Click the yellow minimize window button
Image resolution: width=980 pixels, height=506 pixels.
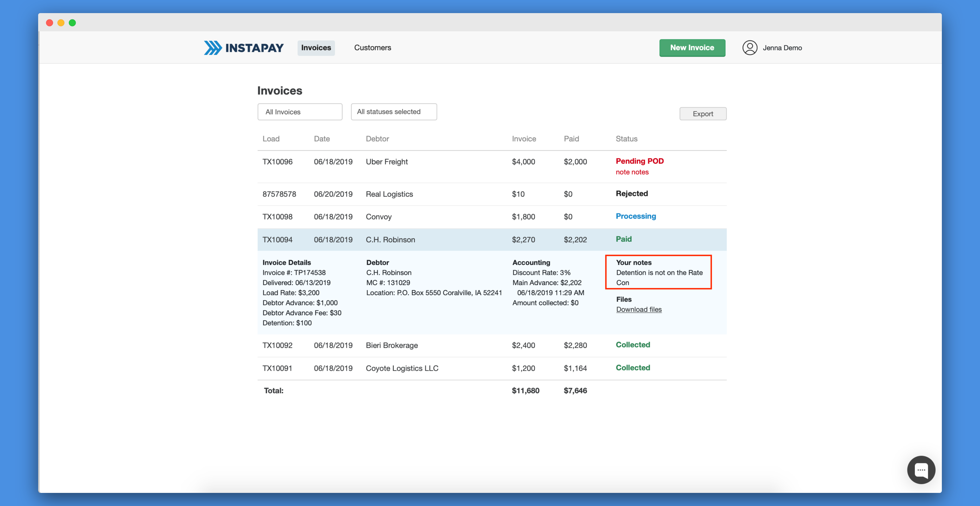pyautogui.click(x=61, y=23)
